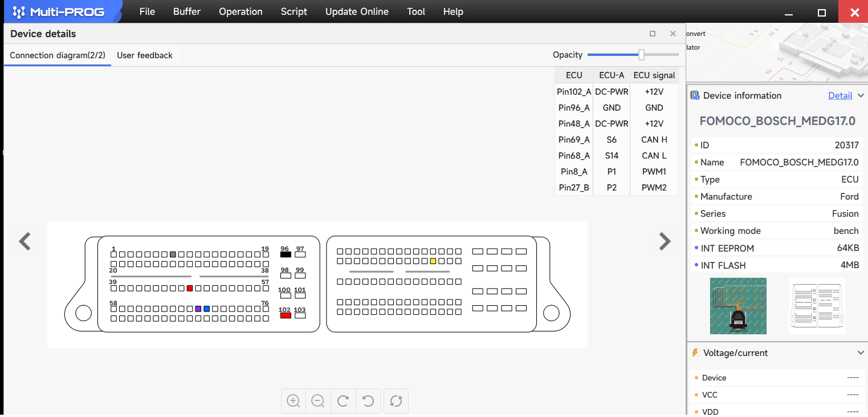Viewport: 868px width, 417px height.
Task: Click the Working mode bench row
Action: 776,230
